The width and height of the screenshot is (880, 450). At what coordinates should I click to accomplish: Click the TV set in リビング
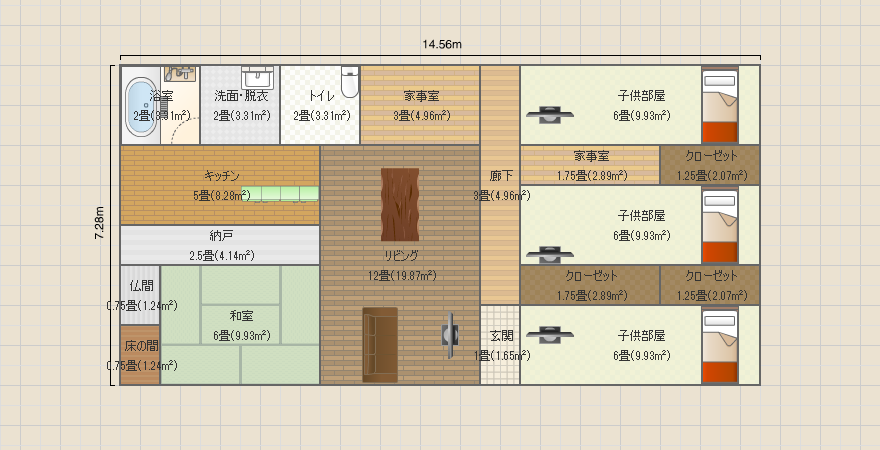pyautogui.click(x=451, y=331)
